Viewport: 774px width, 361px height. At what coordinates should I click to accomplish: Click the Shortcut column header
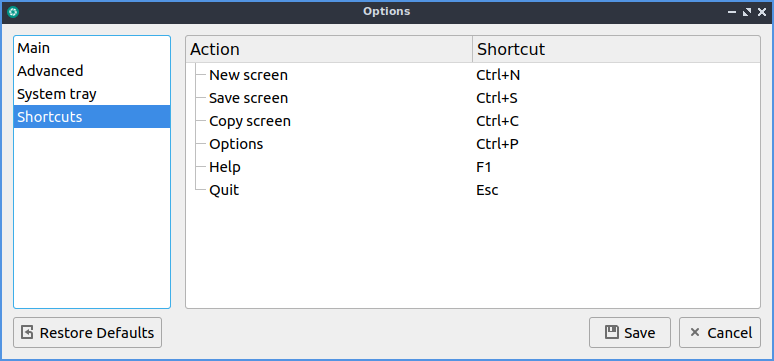click(x=616, y=49)
